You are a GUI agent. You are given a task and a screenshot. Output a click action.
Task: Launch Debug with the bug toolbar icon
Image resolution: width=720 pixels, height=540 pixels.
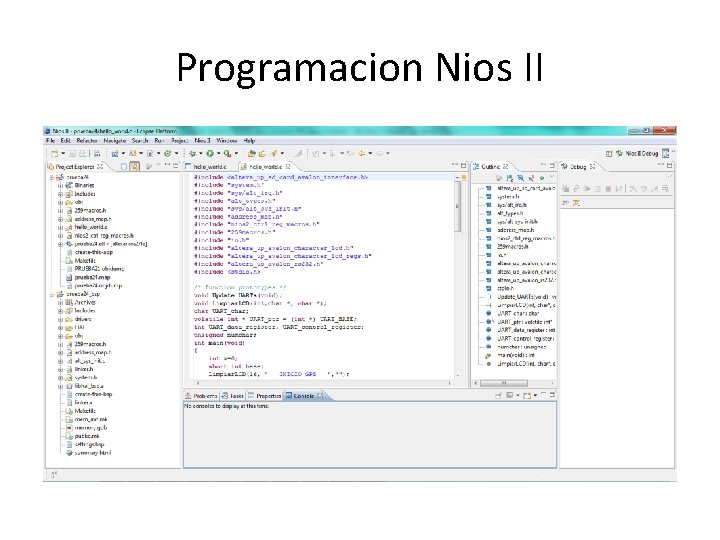[193, 153]
